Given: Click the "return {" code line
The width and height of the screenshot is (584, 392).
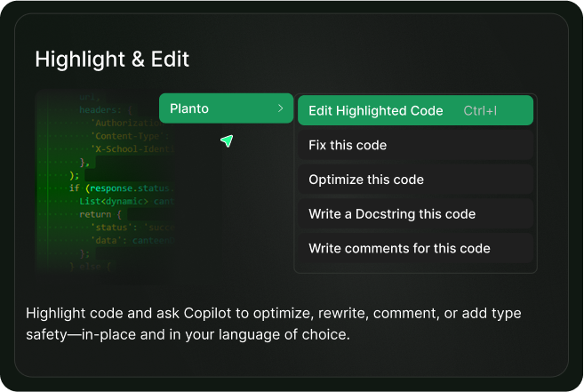Looking at the screenshot, I should click(103, 214).
